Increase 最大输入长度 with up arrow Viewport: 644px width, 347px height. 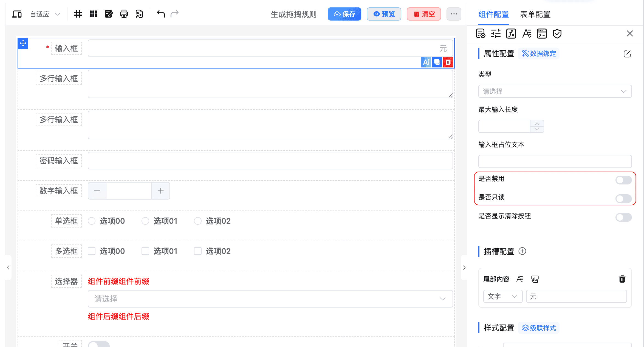click(x=537, y=123)
